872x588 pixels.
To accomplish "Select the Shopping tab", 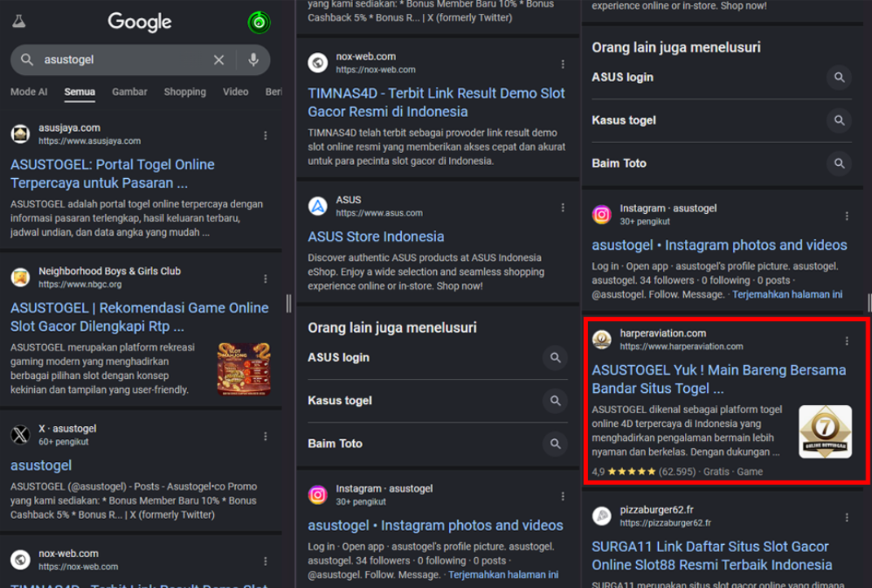I will 185,92.
